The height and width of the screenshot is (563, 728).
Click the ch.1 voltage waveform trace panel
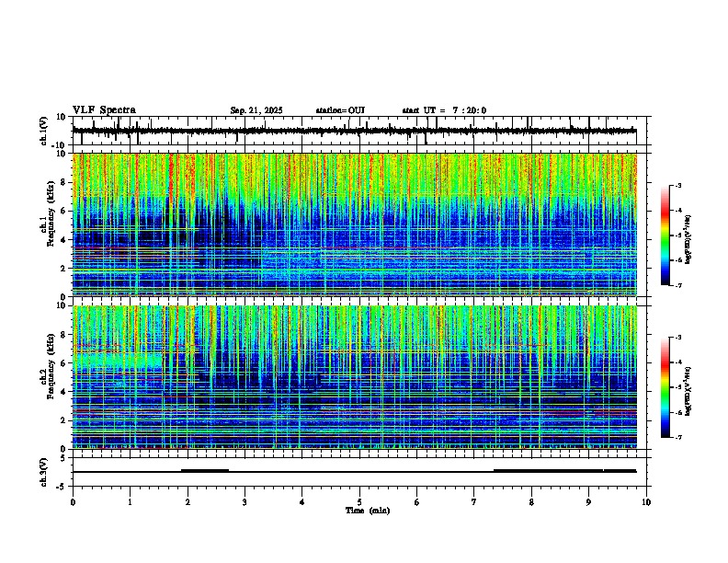coord(359,131)
